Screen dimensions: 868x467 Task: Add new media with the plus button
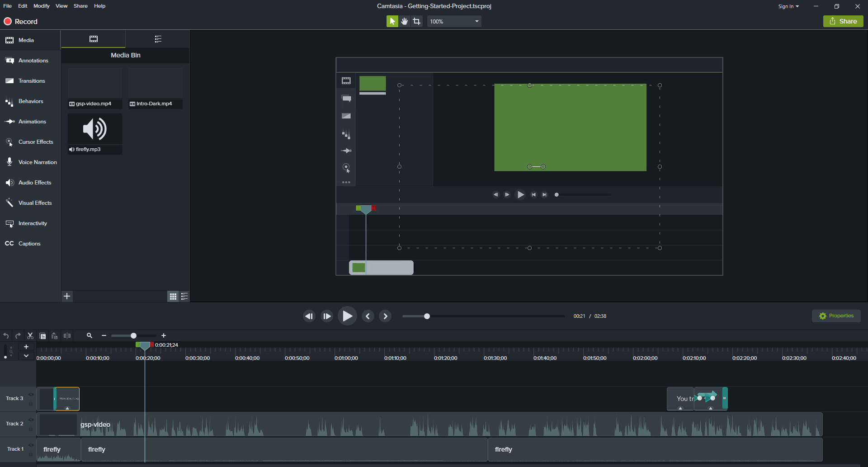(x=67, y=296)
